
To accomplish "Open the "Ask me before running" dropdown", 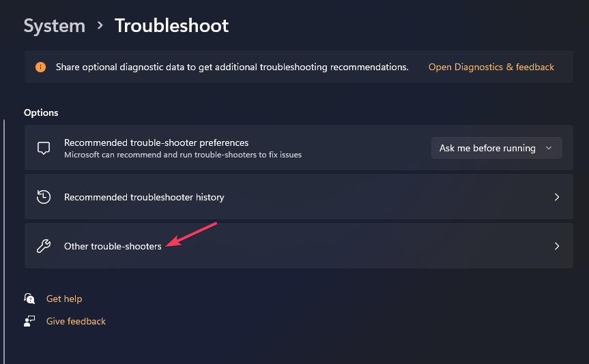I will tap(496, 148).
